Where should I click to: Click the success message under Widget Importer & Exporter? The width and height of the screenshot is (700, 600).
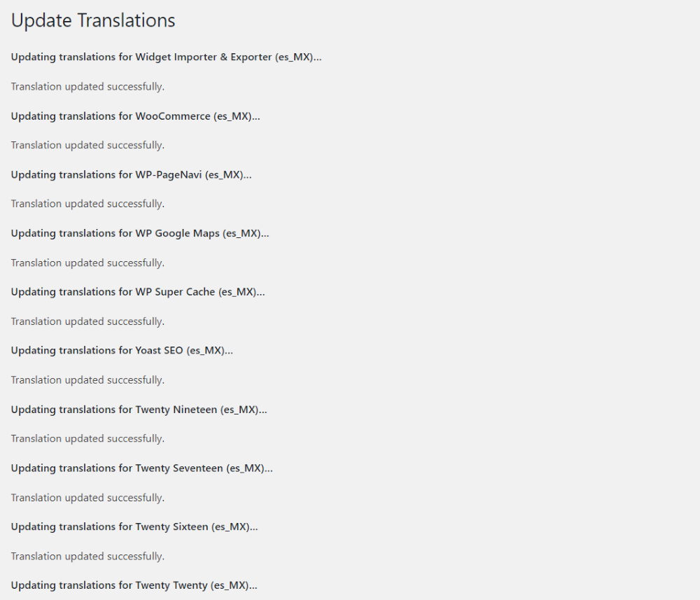coord(87,87)
